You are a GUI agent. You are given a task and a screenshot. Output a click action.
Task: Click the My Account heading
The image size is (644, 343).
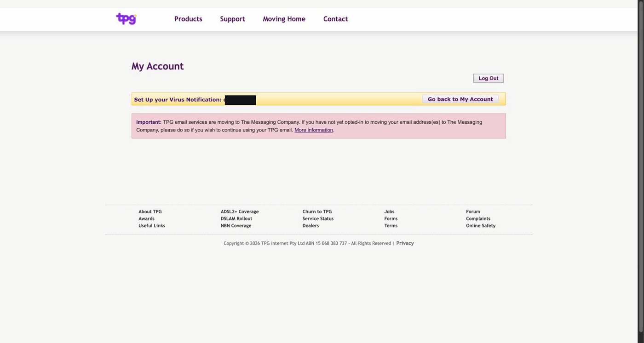point(157,66)
